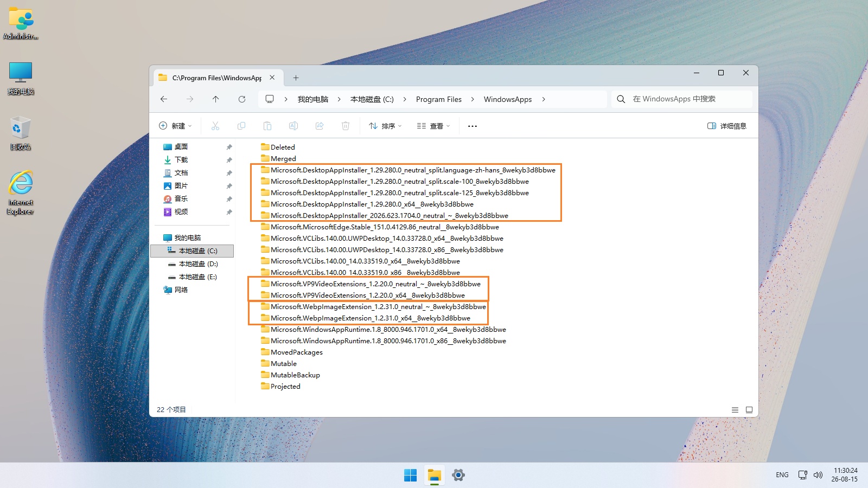Select the Deleted folder
The image size is (868, 488).
278,147
